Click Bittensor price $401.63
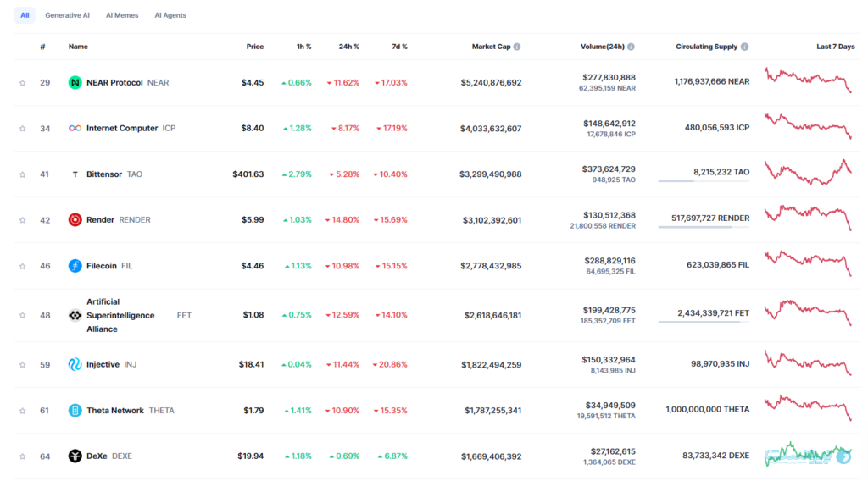Viewport: 868px width, 481px height. click(248, 174)
